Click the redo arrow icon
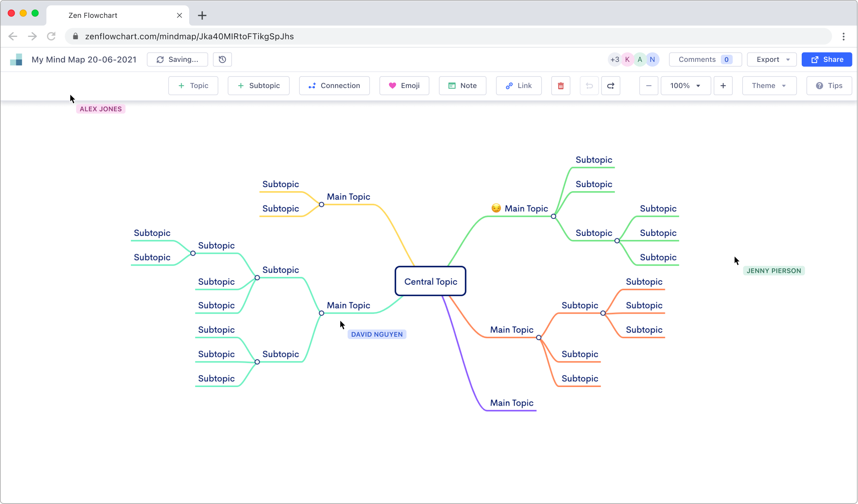Image resolution: width=858 pixels, height=504 pixels. click(611, 86)
